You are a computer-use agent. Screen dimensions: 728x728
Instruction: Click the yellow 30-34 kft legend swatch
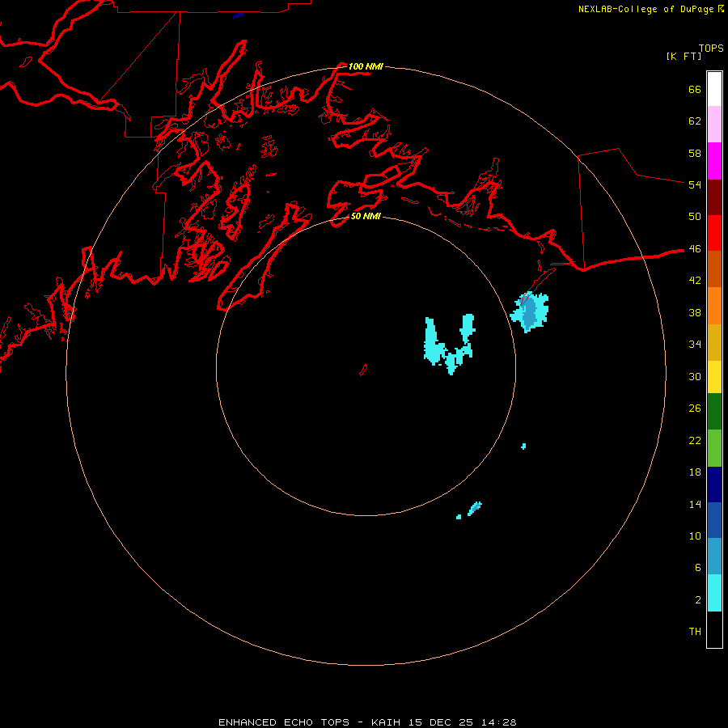(714, 376)
